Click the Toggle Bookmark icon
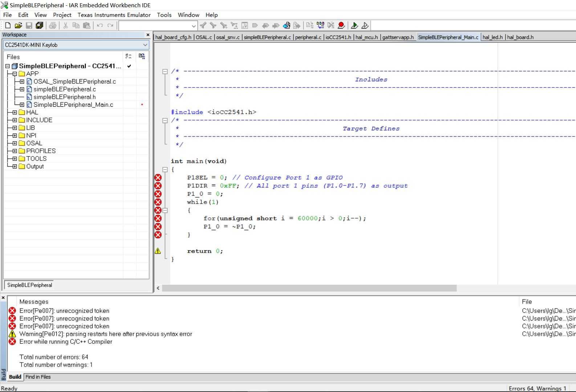Viewport: 576px width, 392px height. pyautogui.click(x=255, y=25)
